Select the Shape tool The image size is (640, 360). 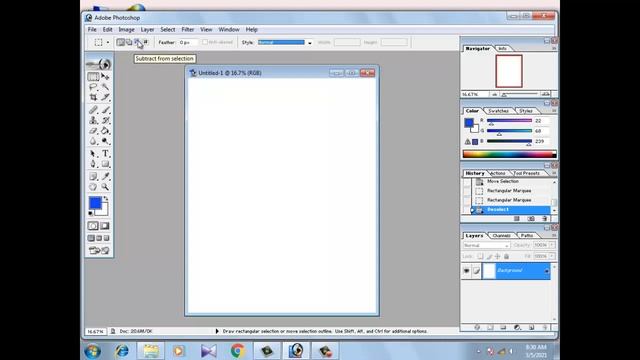(x=105, y=164)
